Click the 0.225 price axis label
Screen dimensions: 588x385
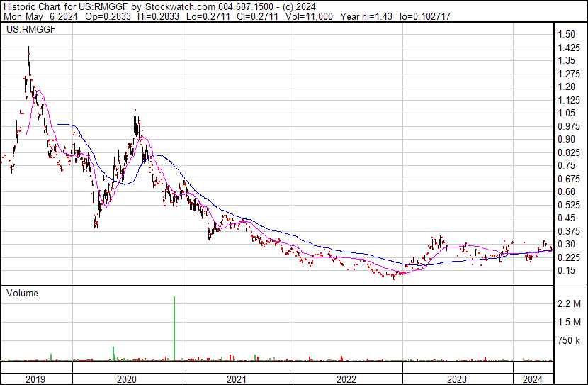(569, 258)
